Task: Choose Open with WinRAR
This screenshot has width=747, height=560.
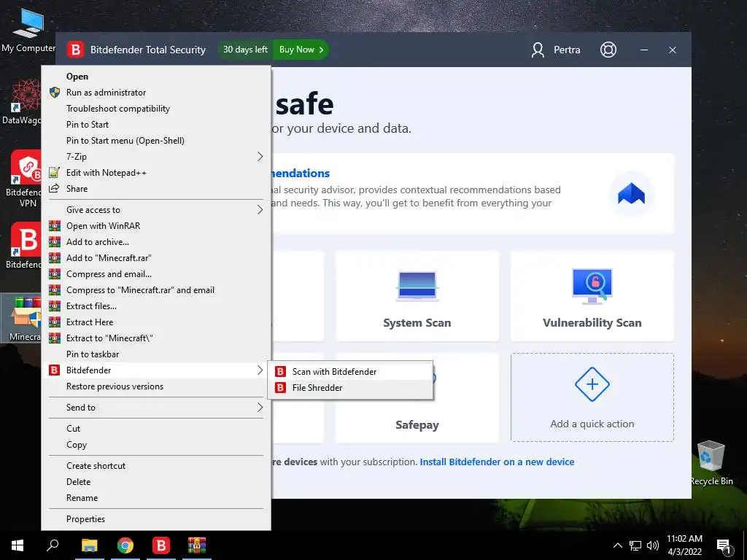Action: point(156,226)
